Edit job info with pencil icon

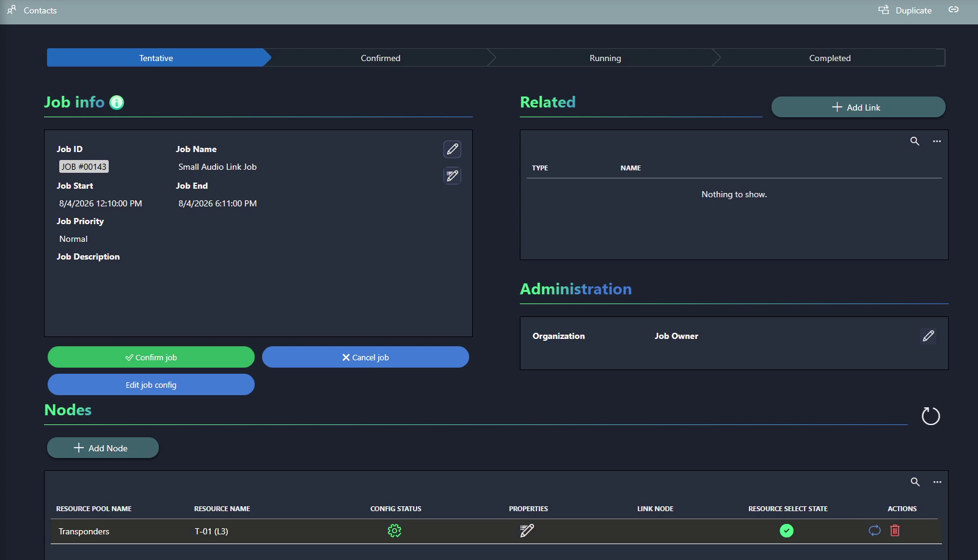click(x=452, y=149)
